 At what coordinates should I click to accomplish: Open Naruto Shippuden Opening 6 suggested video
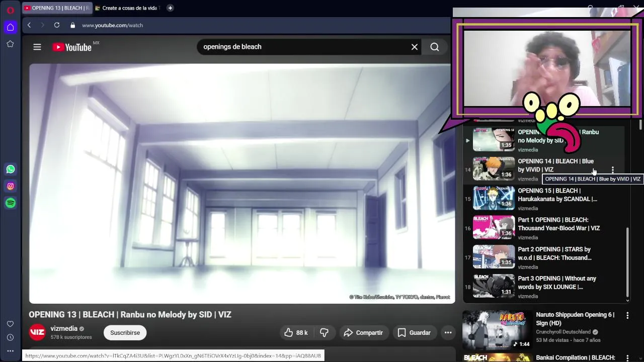pos(575,319)
